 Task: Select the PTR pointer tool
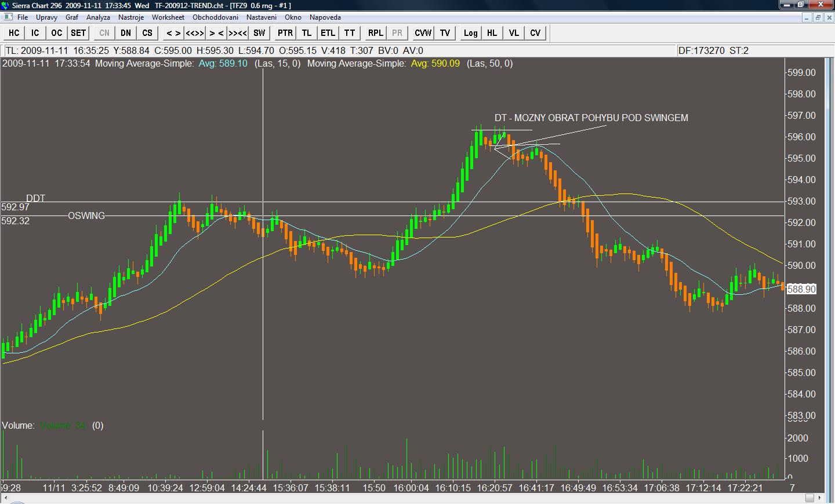coord(285,33)
